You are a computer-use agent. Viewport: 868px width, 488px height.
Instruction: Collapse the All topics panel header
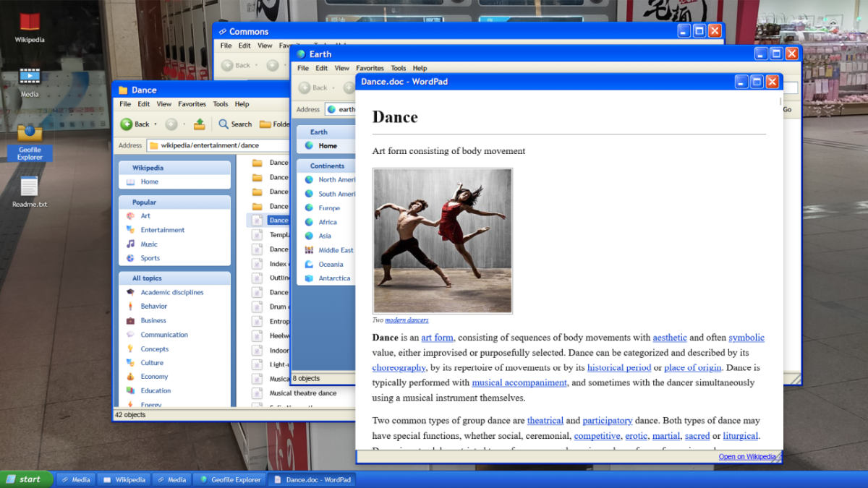174,278
